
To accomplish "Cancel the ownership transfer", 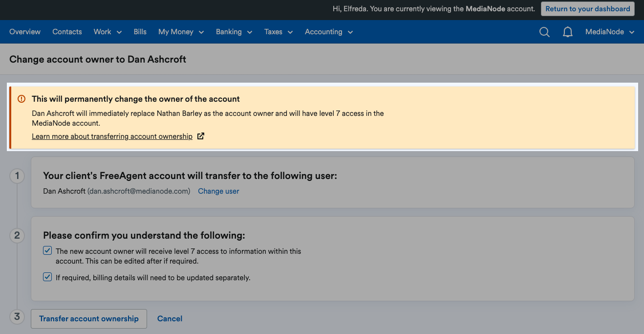I will click(170, 319).
